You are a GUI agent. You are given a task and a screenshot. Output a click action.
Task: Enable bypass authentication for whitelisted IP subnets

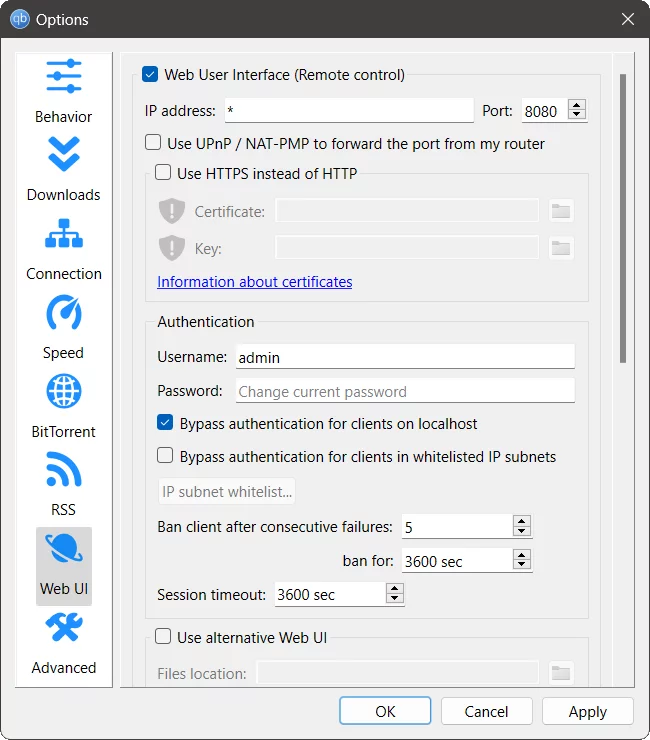(x=165, y=455)
